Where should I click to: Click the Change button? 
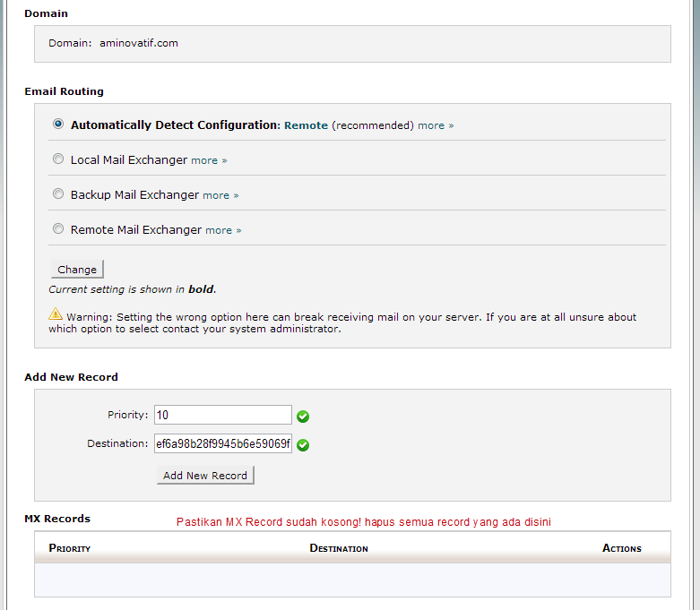click(77, 270)
